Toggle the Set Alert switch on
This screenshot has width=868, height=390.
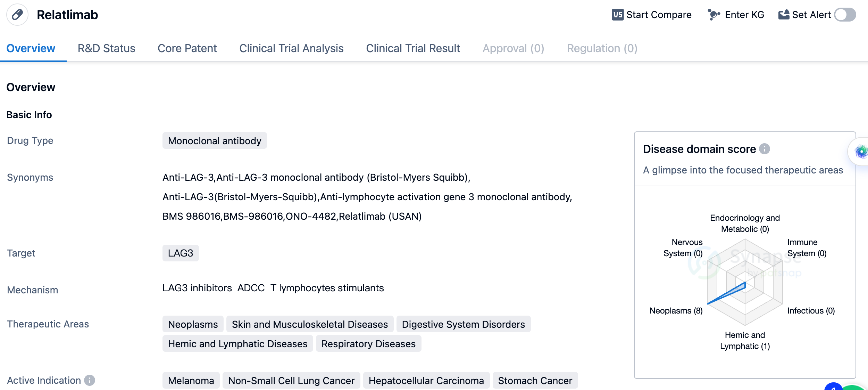845,15
